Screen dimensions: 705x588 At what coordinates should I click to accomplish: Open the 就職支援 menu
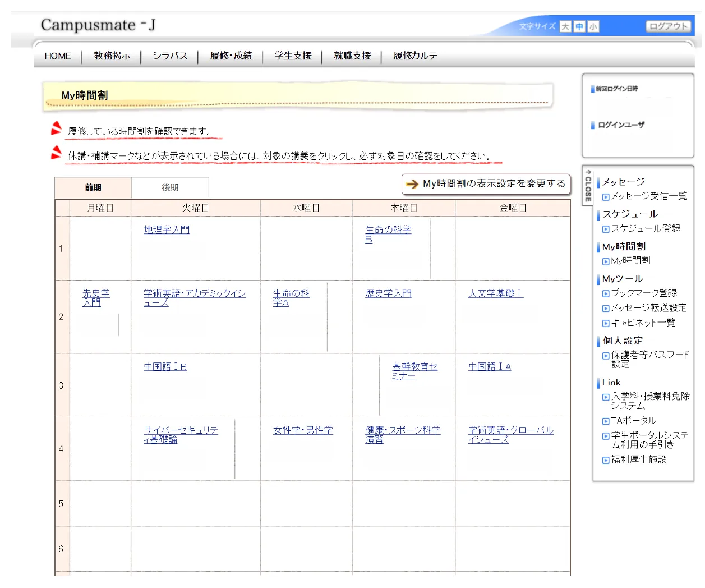(352, 56)
